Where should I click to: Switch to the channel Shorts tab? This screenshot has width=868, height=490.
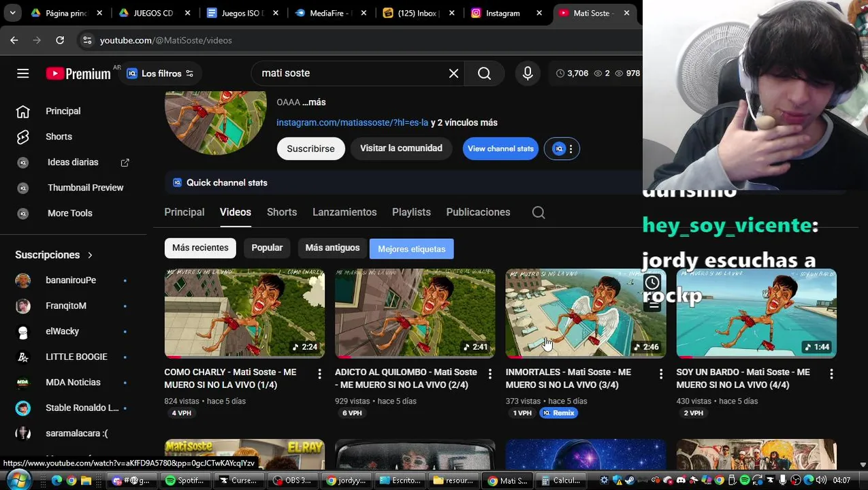[282, 212]
